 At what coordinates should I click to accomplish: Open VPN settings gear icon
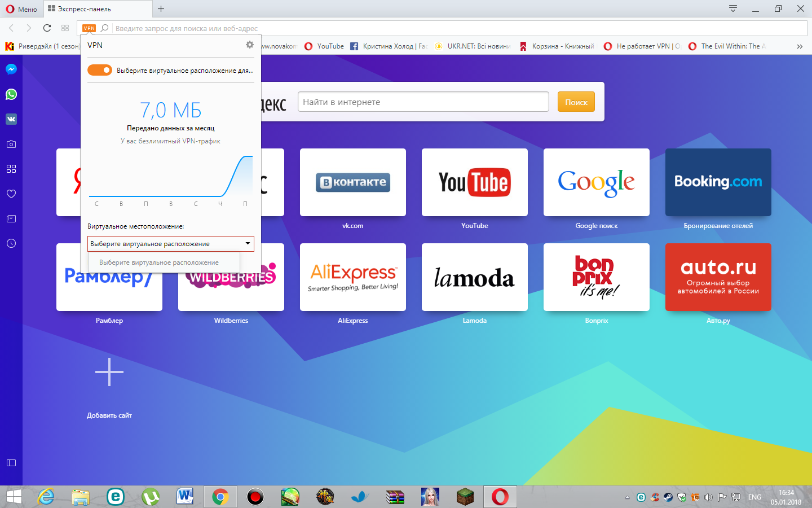pos(250,45)
